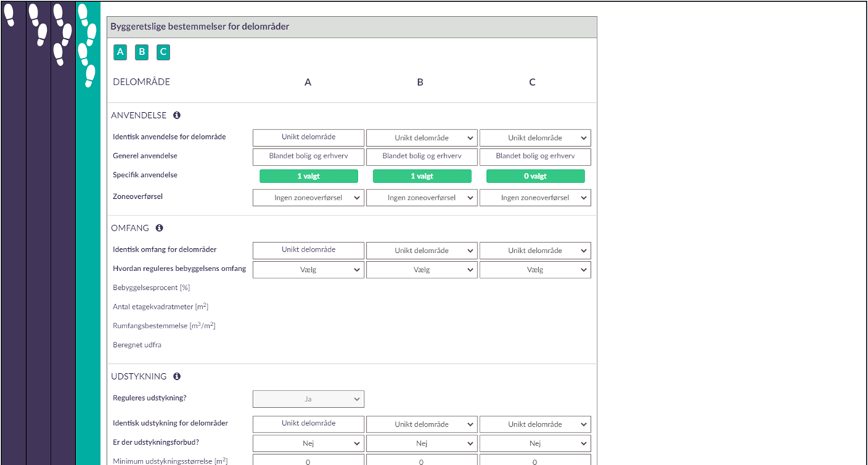Click '0 valgt' button for subarea C
Screen dimensions: 868x465
[x=535, y=176]
